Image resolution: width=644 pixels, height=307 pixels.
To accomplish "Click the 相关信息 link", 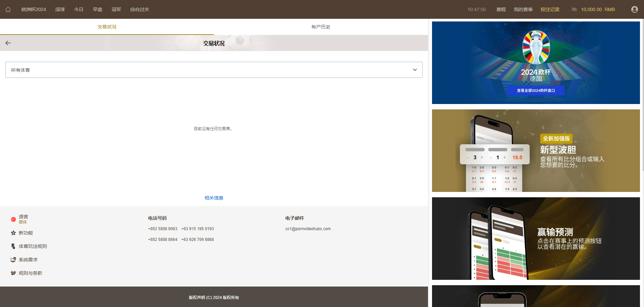I will point(214,198).
